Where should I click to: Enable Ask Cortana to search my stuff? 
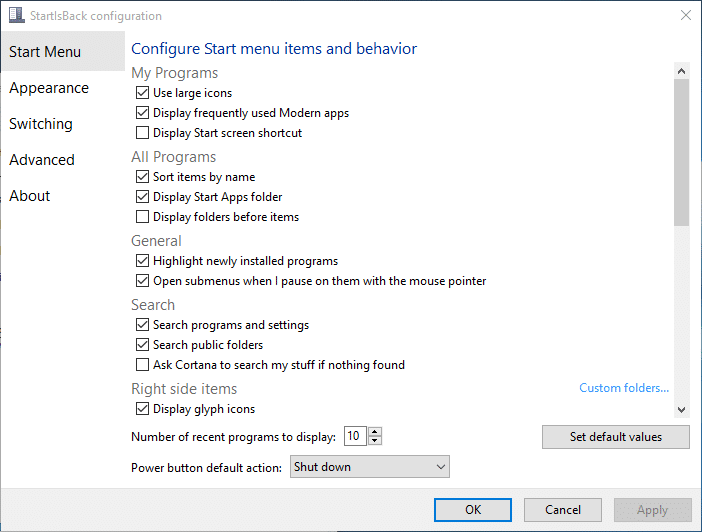142,365
